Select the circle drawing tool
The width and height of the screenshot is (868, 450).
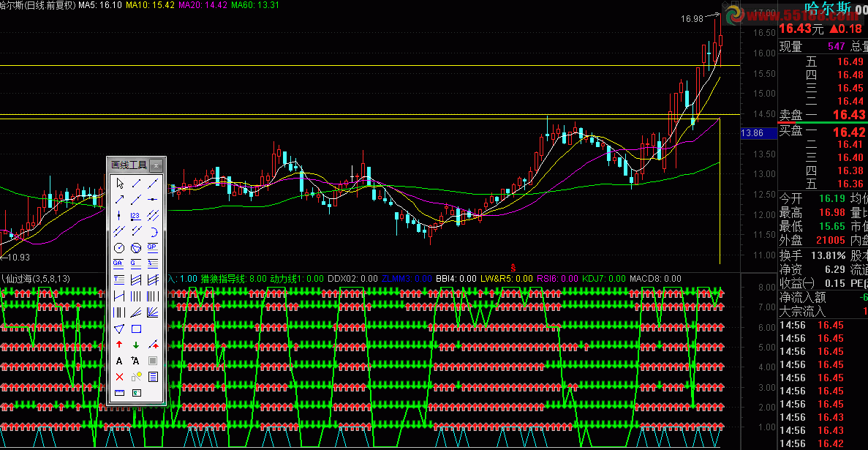119,247
